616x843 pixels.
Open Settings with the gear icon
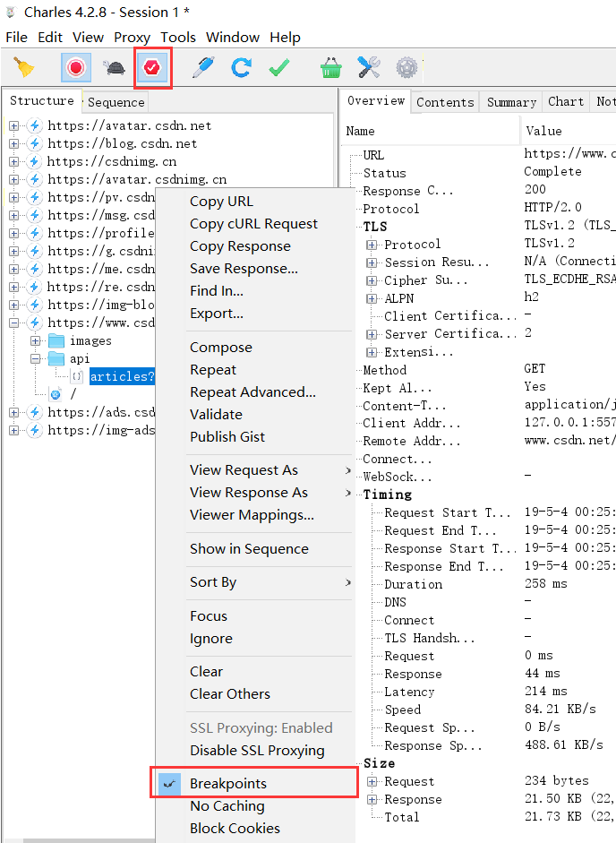click(x=406, y=68)
